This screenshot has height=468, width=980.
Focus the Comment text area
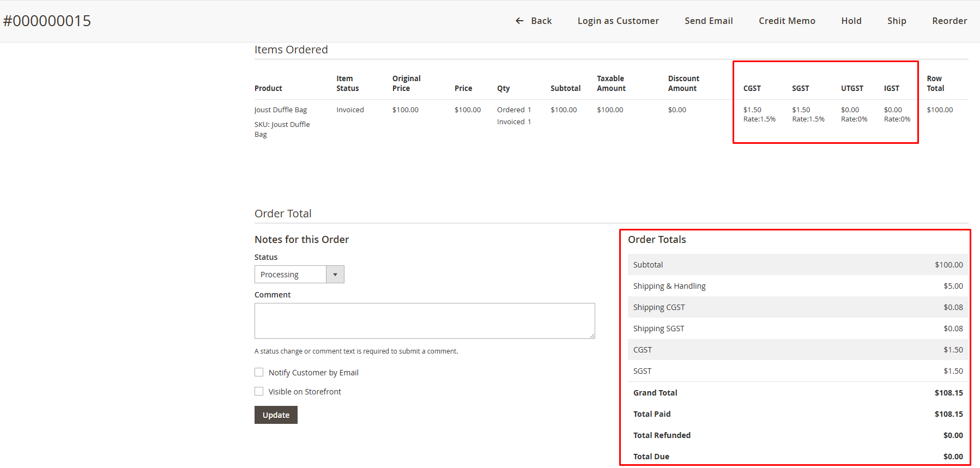pyautogui.click(x=425, y=321)
